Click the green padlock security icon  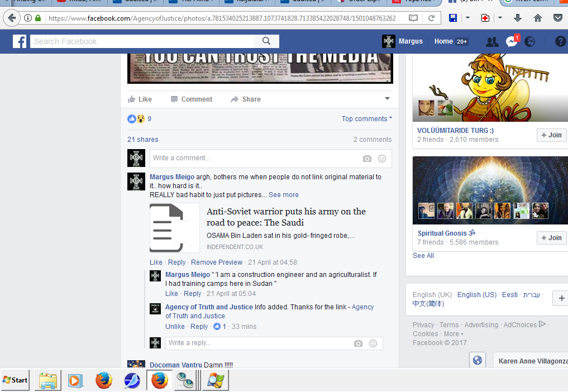coord(38,18)
